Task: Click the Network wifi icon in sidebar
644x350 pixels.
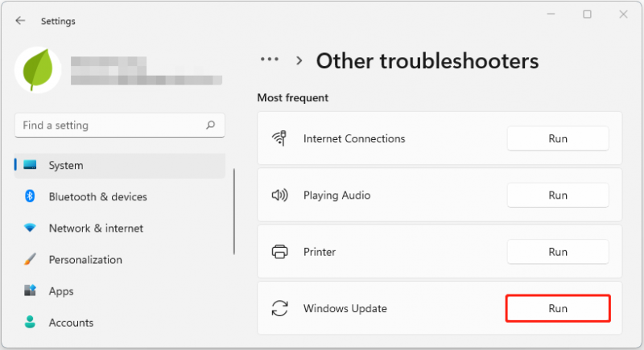Action: tap(30, 228)
